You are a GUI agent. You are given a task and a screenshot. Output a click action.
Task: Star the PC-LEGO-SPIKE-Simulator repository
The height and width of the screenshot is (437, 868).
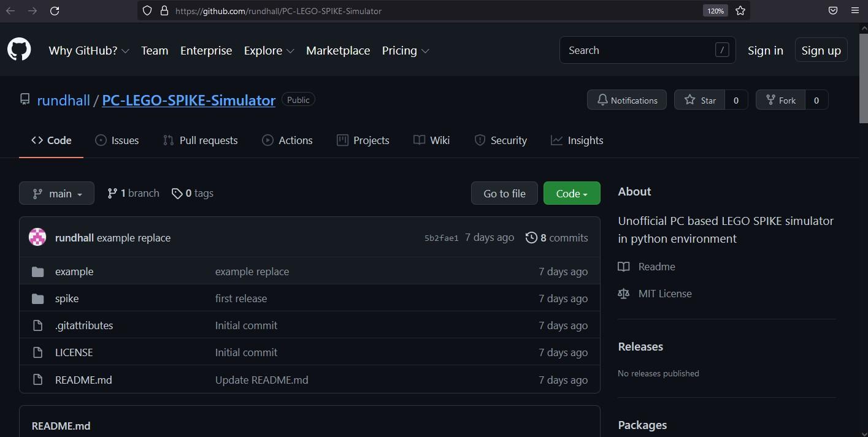pyautogui.click(x=700, y=100)
